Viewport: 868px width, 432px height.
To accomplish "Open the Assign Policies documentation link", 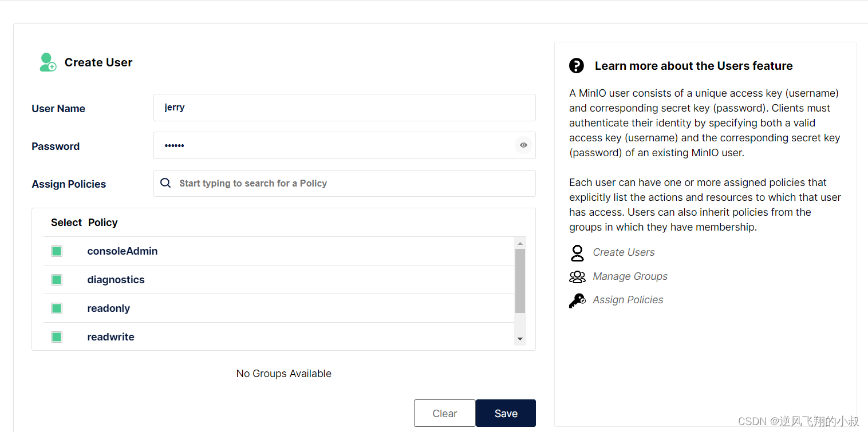I will coord(628,300).
